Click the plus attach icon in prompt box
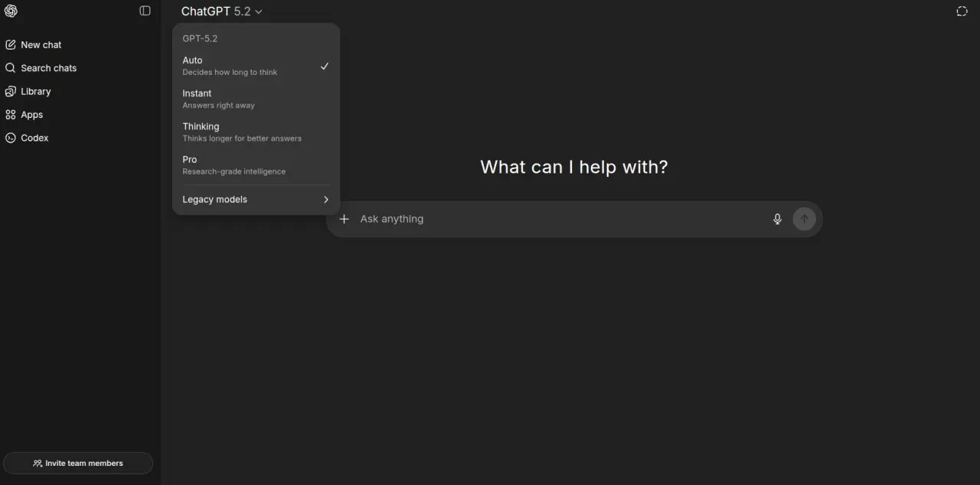The image size is (980, 485). [x=345, y=219]
